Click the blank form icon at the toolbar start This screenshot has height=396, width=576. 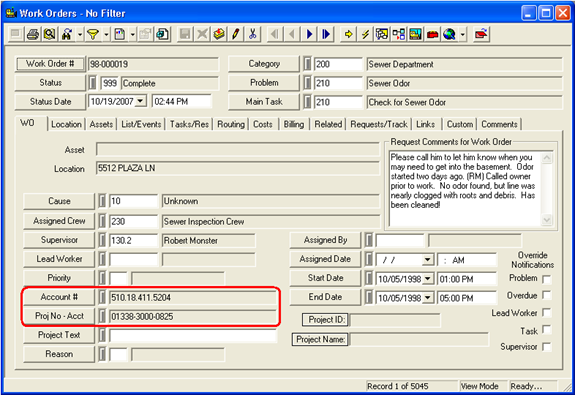[16, 35]
